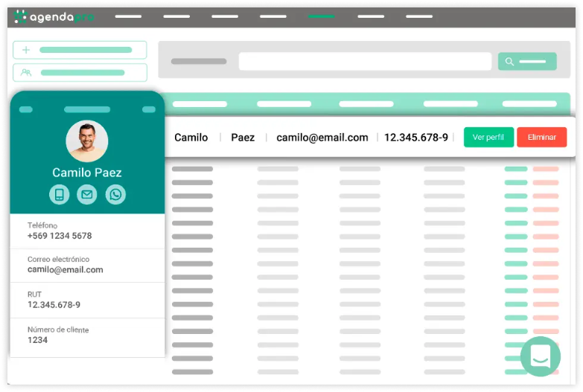Open the chat support bubble
Screen dimensions: 583x392
pyautogui.click(x=541, y=356)
